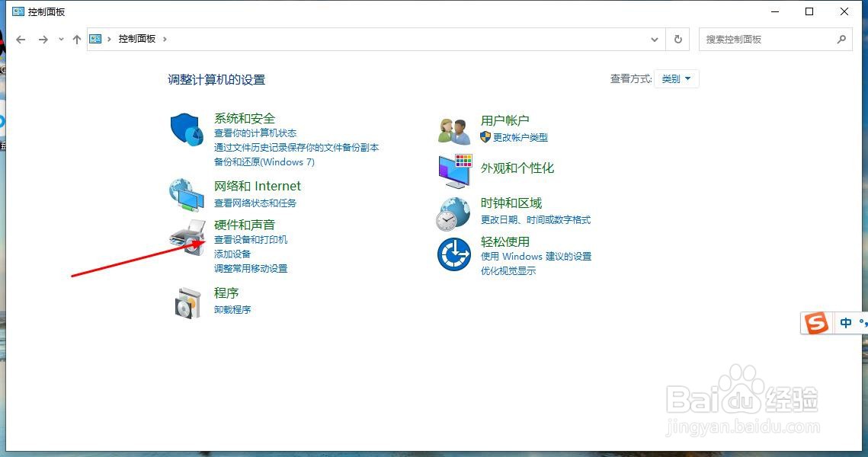The height and width of the screenshot is (457, 868).
Task: Select the 硬件和声音 printer icon
Action: [185, 235]
